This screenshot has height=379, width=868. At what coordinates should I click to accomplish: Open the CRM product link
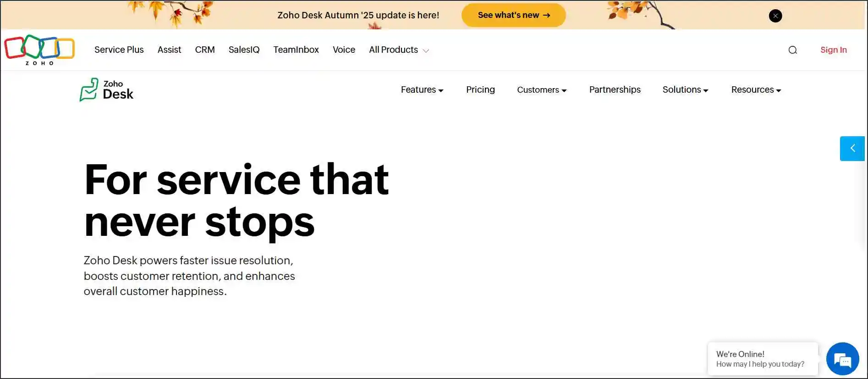[x=205, y=50]
